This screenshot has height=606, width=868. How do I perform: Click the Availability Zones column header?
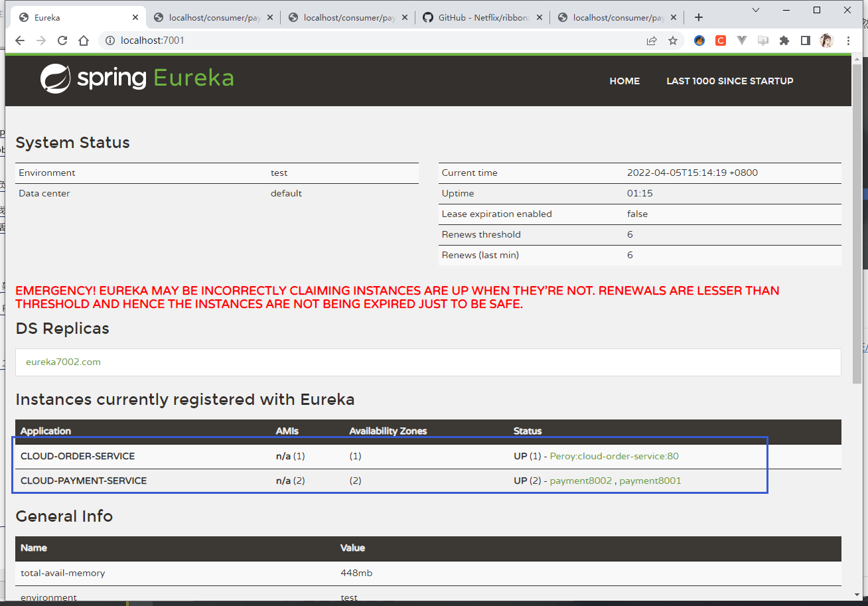388,431
